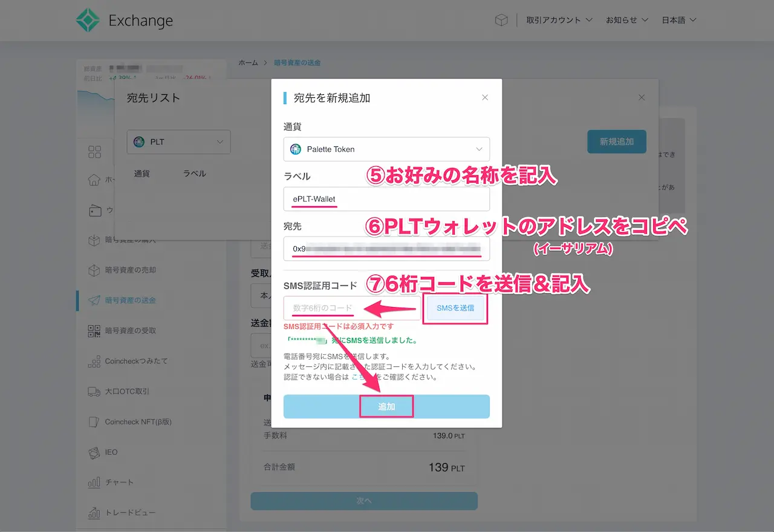The width and height of the screenshot is (774, 532).
Task: Open チャート in sidebar
Action: coord(119,482)
